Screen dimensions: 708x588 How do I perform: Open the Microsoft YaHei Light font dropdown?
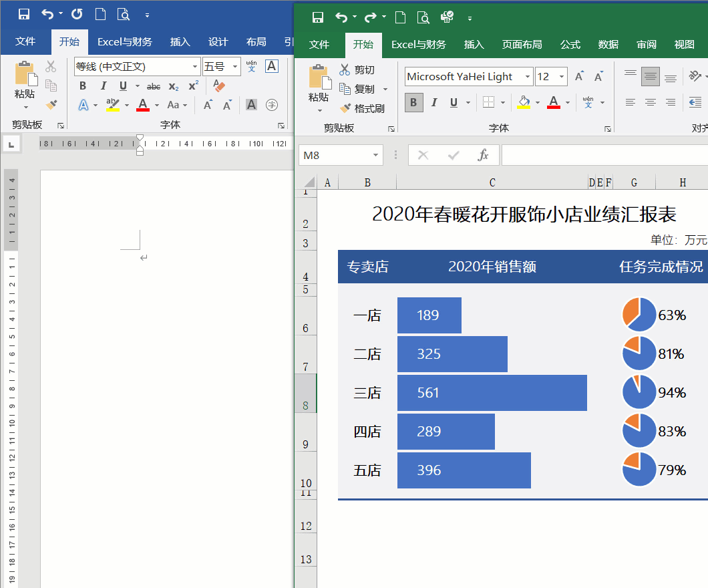point(527,77)
